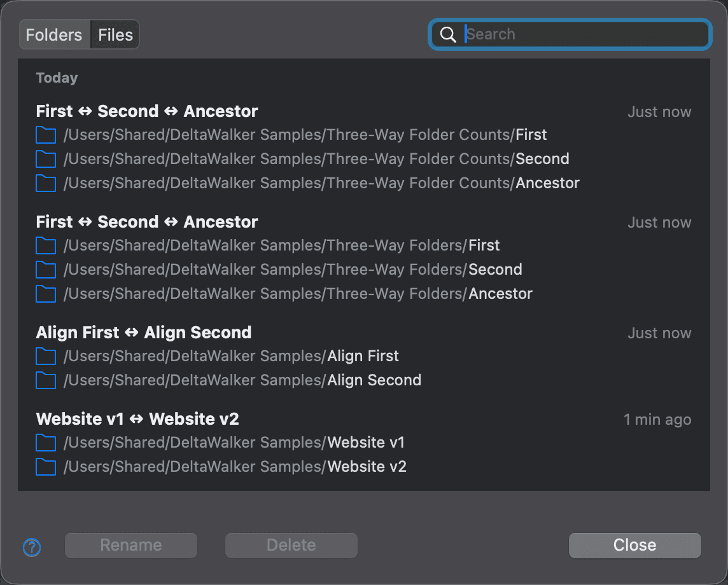Select path DeltaWalker Samples/Website v1
728x585 pixels.
click(x=234, y=442)
